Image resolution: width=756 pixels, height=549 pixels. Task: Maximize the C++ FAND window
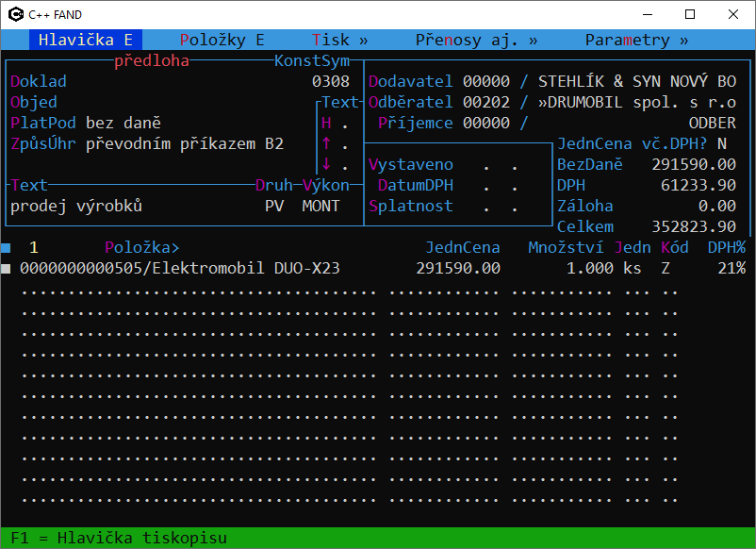pos(689,14)
